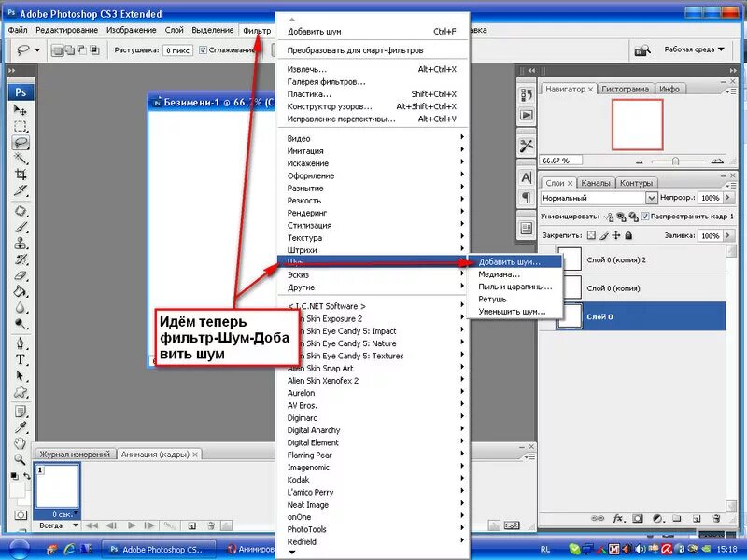Select the Healing Brush patch tool
747x560 pixels.
20,211
